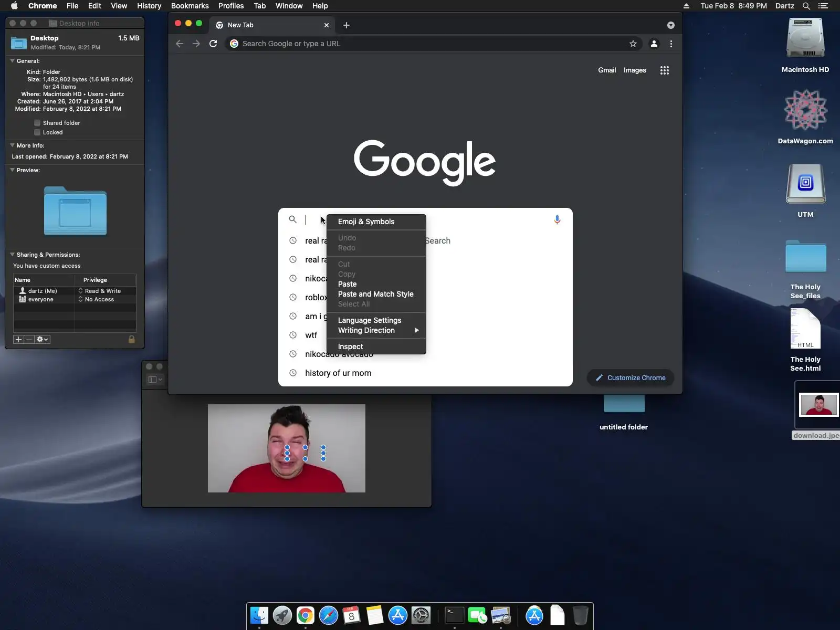Open the Google apps grid
The width and height of the screenshot is (840, 630).
click(x=665, y=70)
